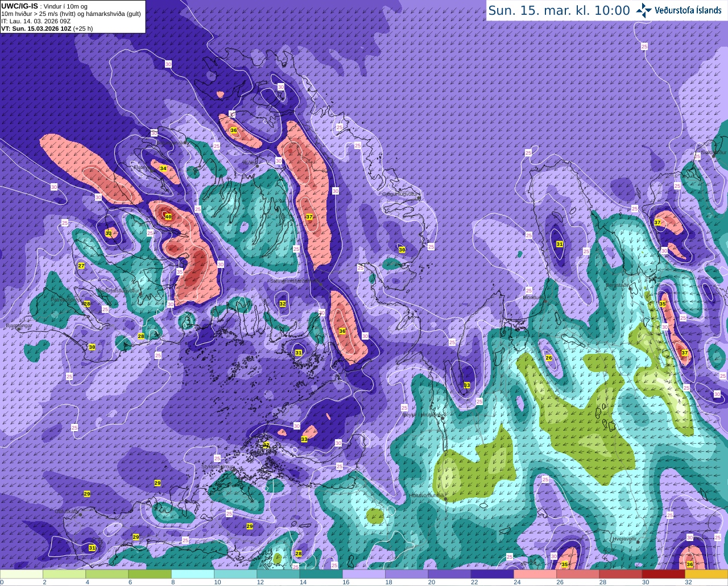Screen dimensions: 728x586
Task: Click the Gjögurflugvöllur station label
Action: click(x=402, y=194)
